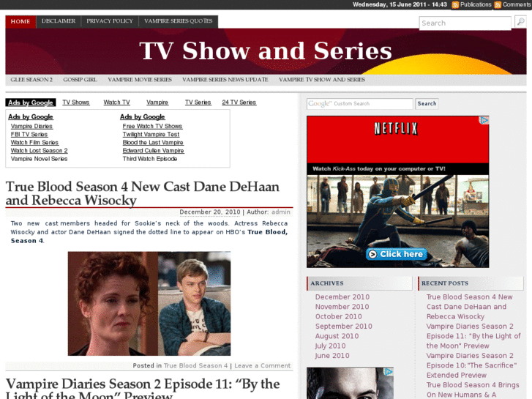Click the Google custom Search button
The width and height of the screenshot is (532, 399).
(x=427, y=103)
